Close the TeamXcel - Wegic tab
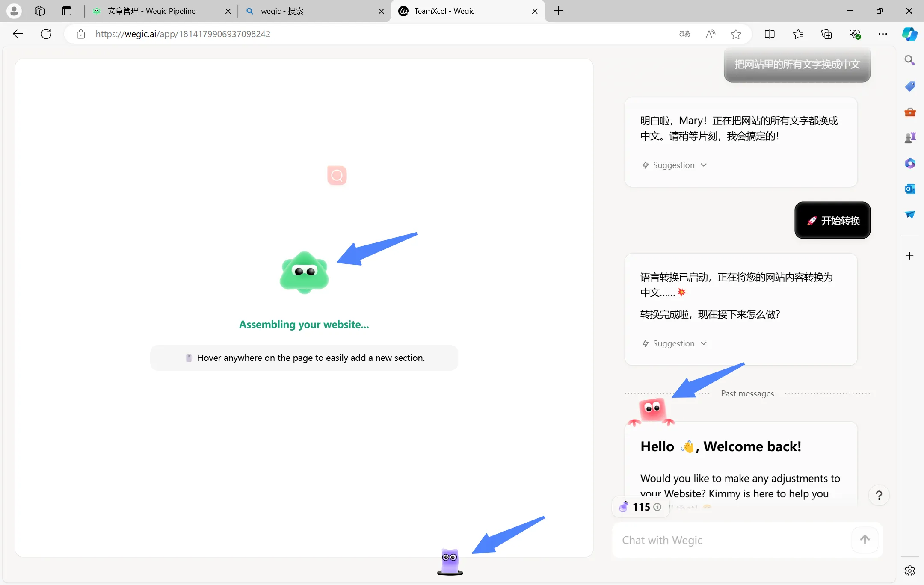Screen dimensions: 924x585 pyautogui.click(x=535, y=11)
